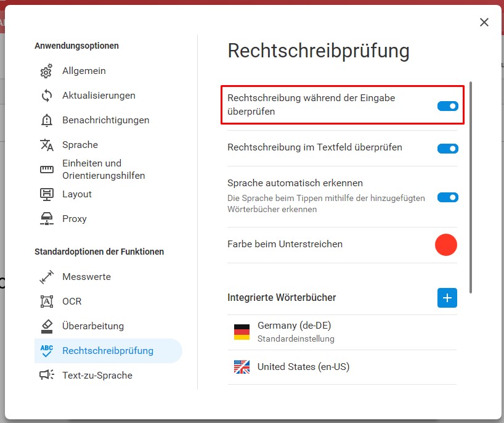Add a dictionary with the plus button
The image size is (504, 423).
pos(447,298)
